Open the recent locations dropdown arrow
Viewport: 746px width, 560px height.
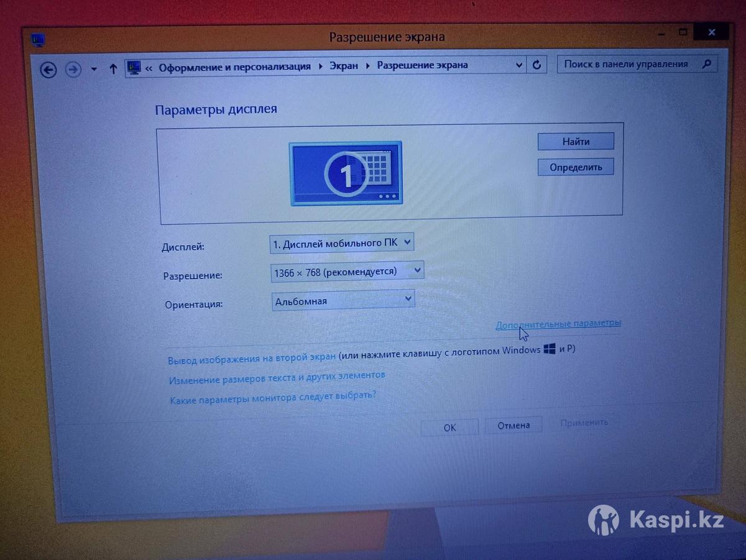(x=94, y=70)
